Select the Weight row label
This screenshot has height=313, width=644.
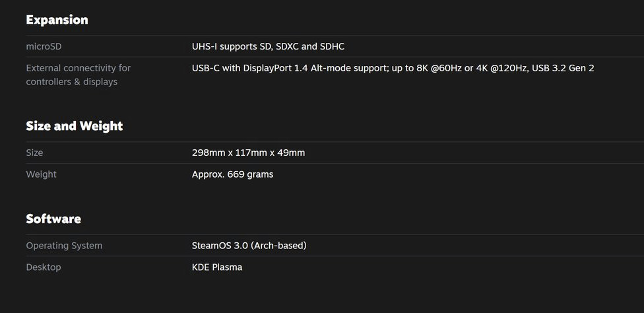coord(41,174)
